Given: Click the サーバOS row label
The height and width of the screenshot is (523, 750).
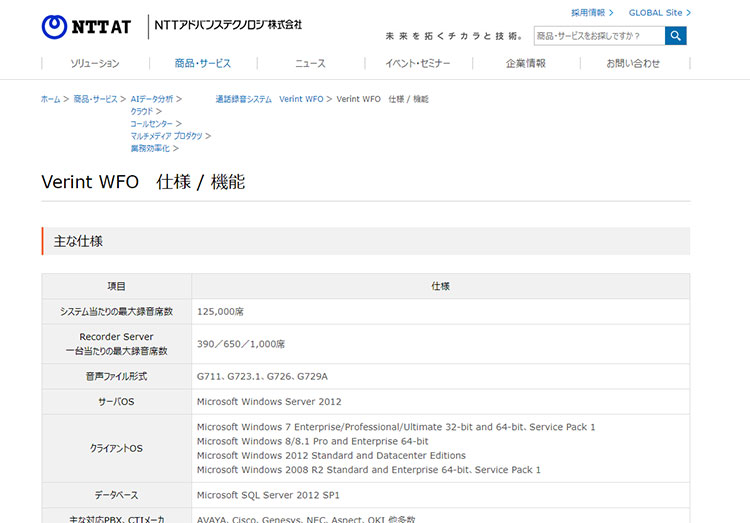Looking at the screenshot, I should pyautogui.click(x=116, y=402).
